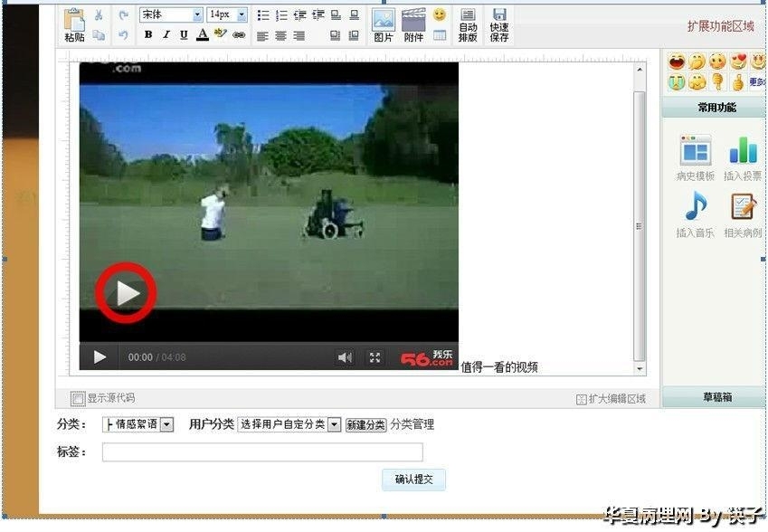Insert the thumbs-up emoji
The height and width of the screenshot is (532, 768).
[x=738, y=82]
